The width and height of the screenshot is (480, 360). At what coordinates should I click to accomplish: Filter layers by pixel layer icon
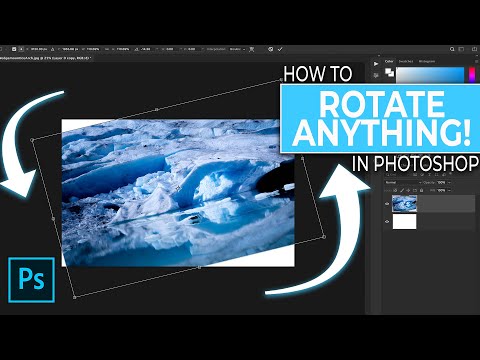[415, 175]
